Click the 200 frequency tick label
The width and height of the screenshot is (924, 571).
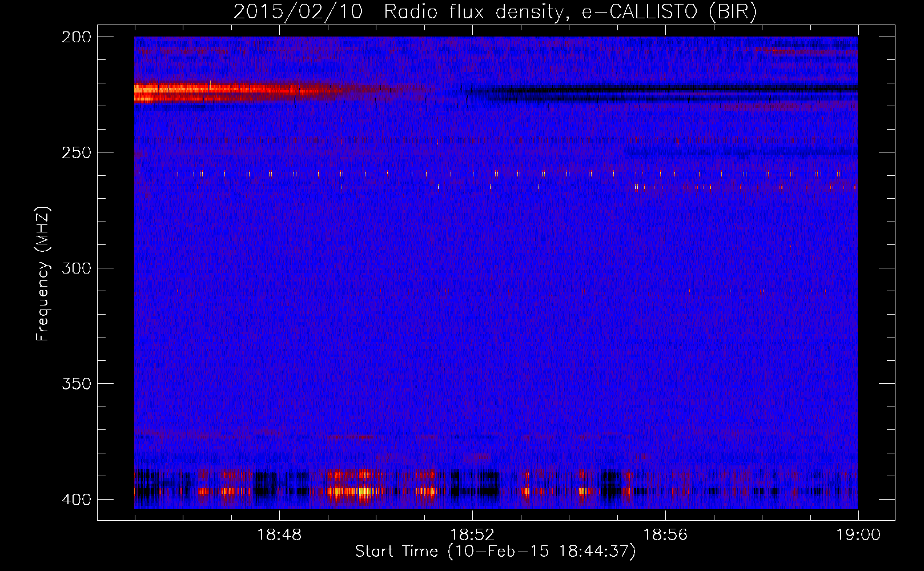pyautogui.click(x=77, y=37)
